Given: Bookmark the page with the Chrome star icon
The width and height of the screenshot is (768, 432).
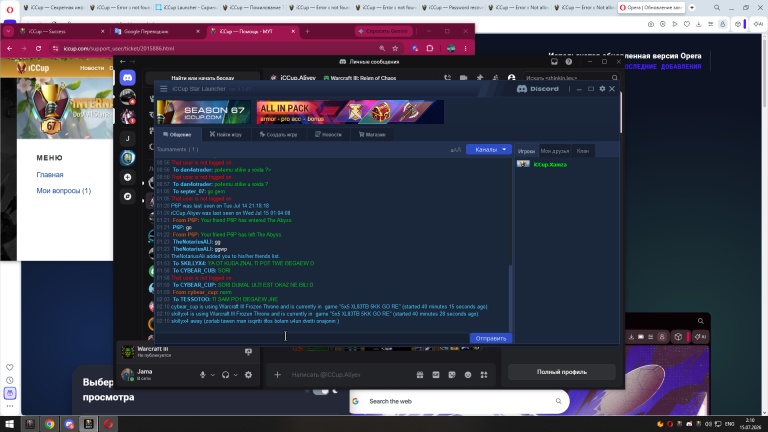Looking at the screenshot, I should [395, 48].
